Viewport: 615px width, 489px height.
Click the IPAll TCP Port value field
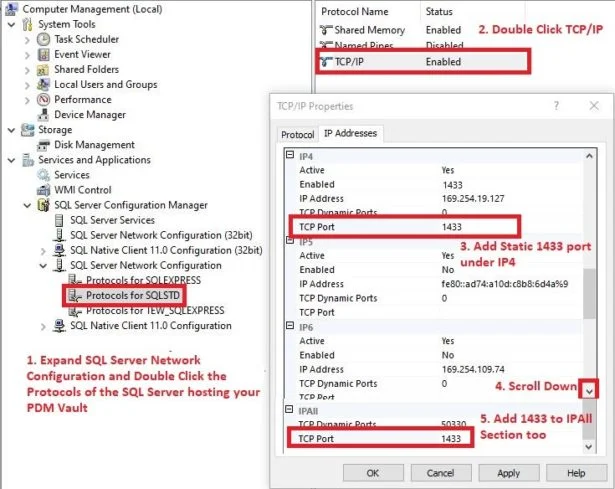[455, 438]
